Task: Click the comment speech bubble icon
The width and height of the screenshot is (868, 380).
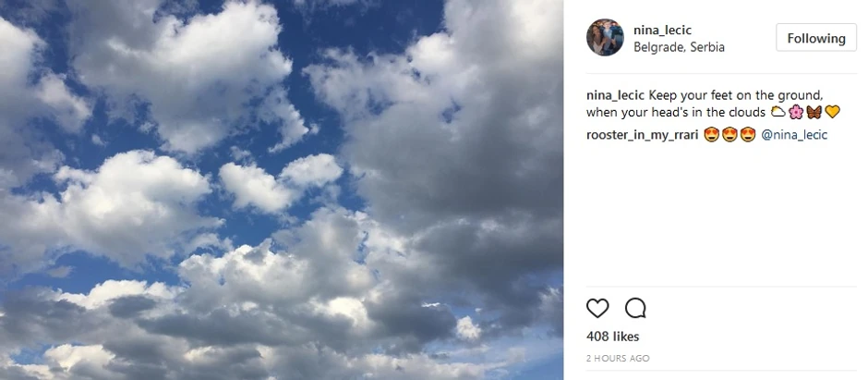Action: click(635, 308)
